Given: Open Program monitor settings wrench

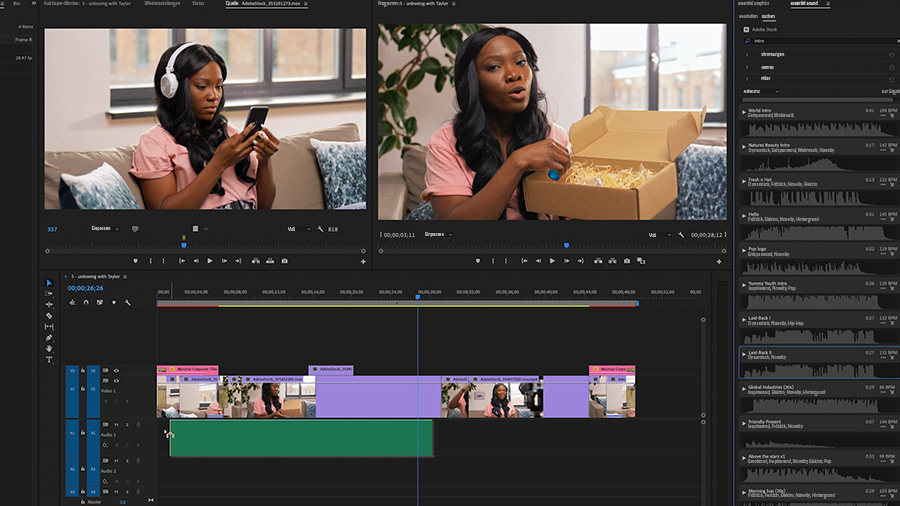Looking at the screenshot, I should click(681, 235).
